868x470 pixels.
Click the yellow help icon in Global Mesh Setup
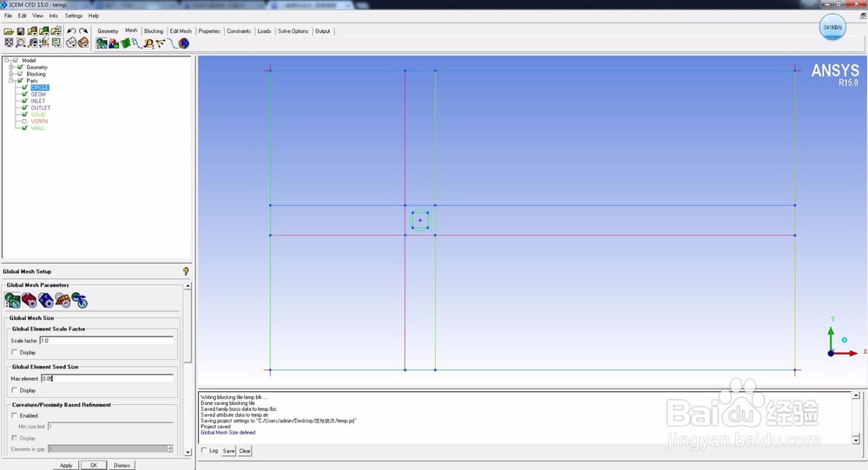coord(186,271)
